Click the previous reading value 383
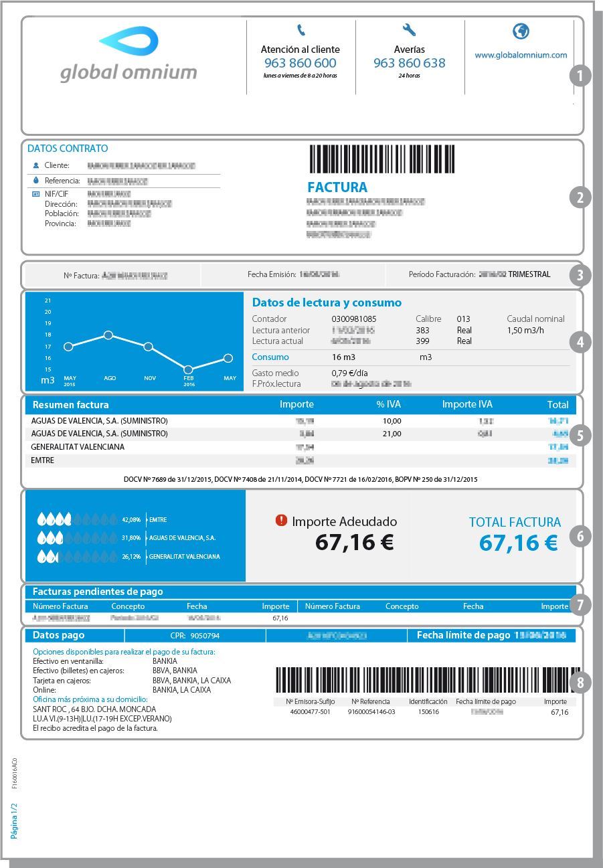603x868 pixels. (422, 330)
